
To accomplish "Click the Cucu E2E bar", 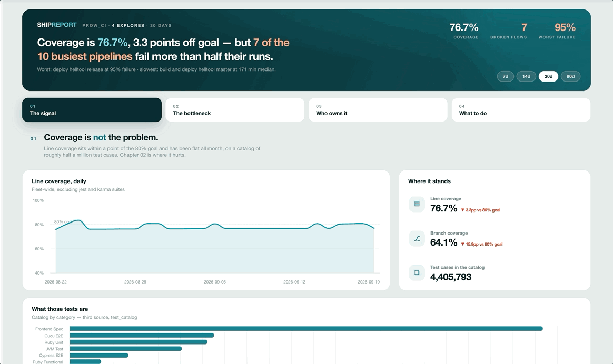I will coord(142,336).
